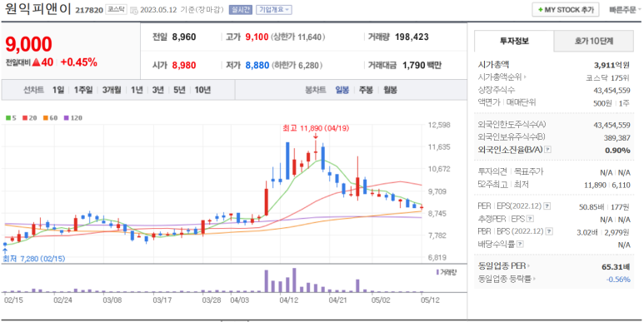The image size is (644, 322).
Task: Click the 외국인보유주식수 value 389,387
Action: [x=617, y=137]
